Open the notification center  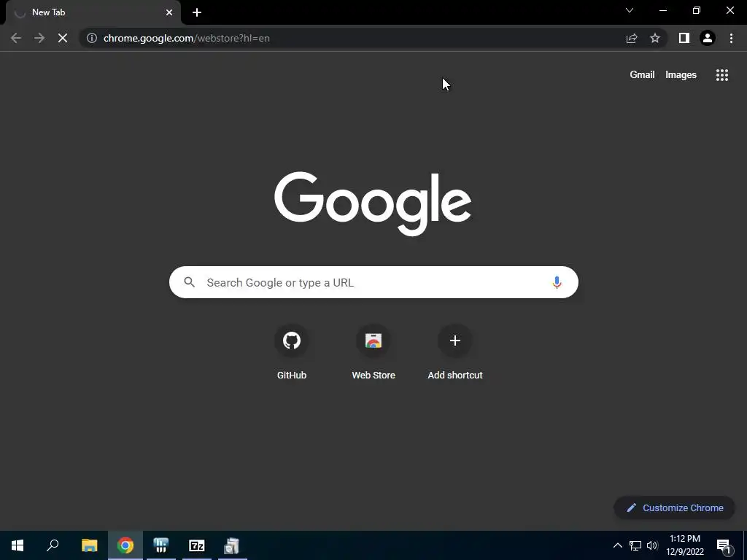click(x=724, y=546)
